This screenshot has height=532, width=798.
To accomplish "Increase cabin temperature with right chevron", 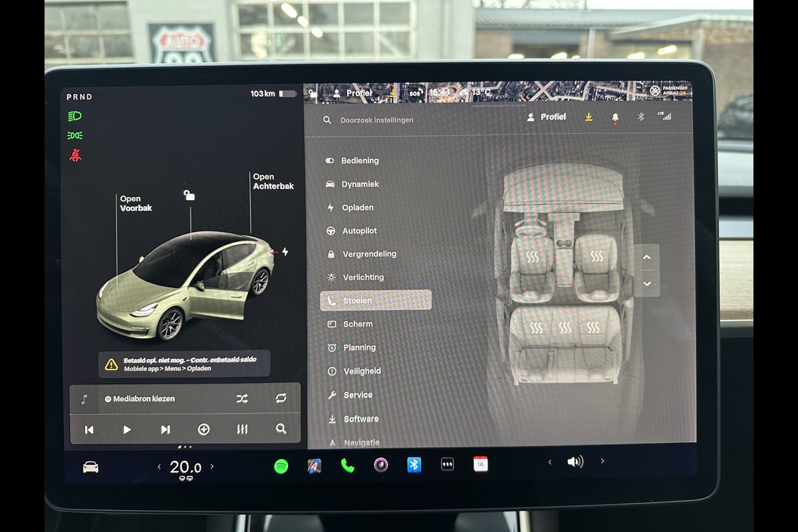I will pyautogui.click(x=212, y=467).
